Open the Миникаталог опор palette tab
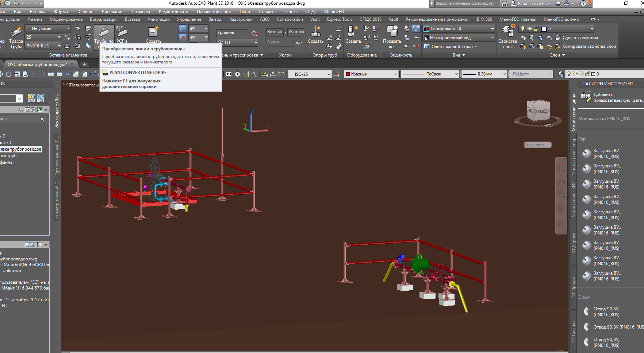 (x=574, y=156)
